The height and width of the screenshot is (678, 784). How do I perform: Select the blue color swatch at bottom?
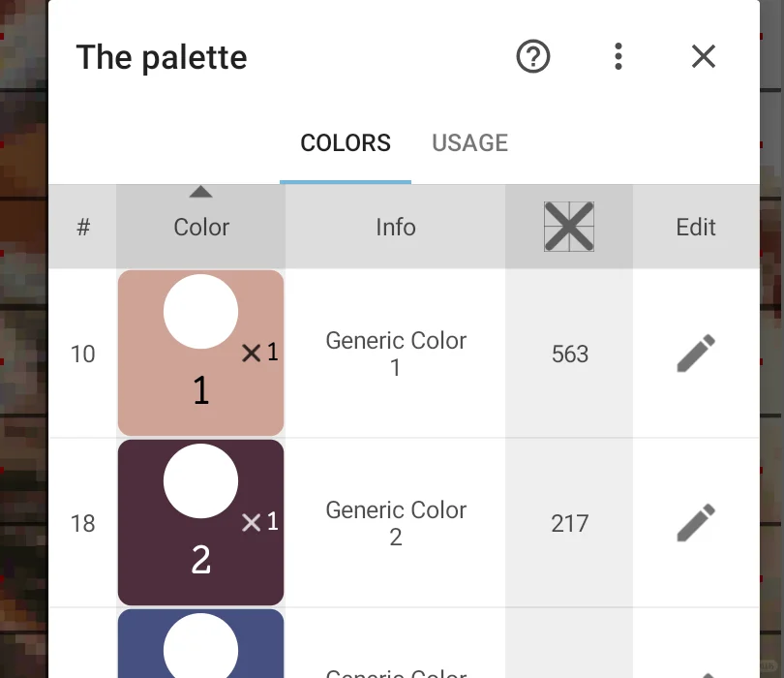(x=201, y=644)
